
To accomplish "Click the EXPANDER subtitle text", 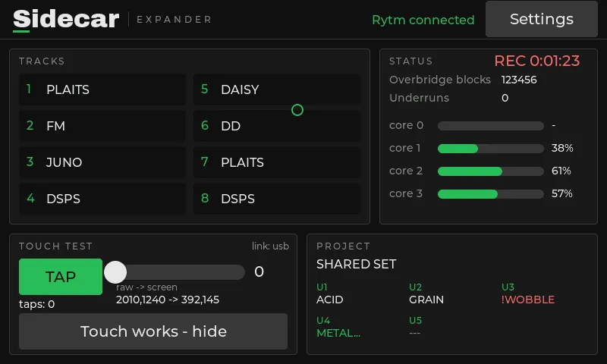I will pyautogui.click(x=175, y=20).
